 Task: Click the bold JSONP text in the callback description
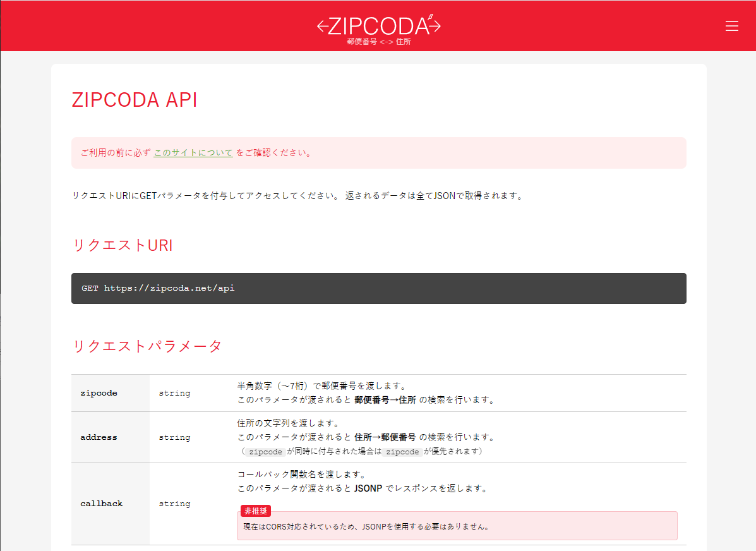pyautogui.click(x=368, y=488)
